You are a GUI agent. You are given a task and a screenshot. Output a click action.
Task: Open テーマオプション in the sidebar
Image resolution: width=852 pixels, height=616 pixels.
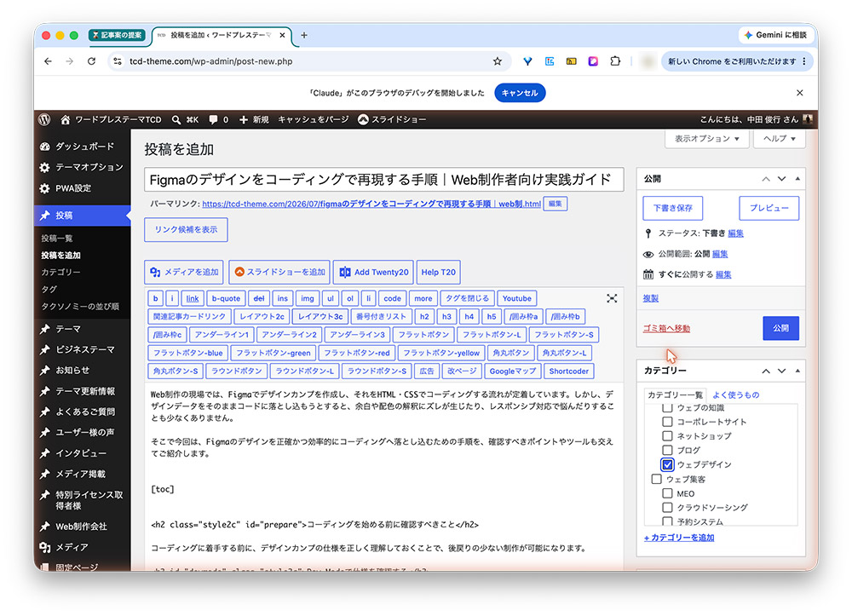pyautogui.click(x=89, y=167)
